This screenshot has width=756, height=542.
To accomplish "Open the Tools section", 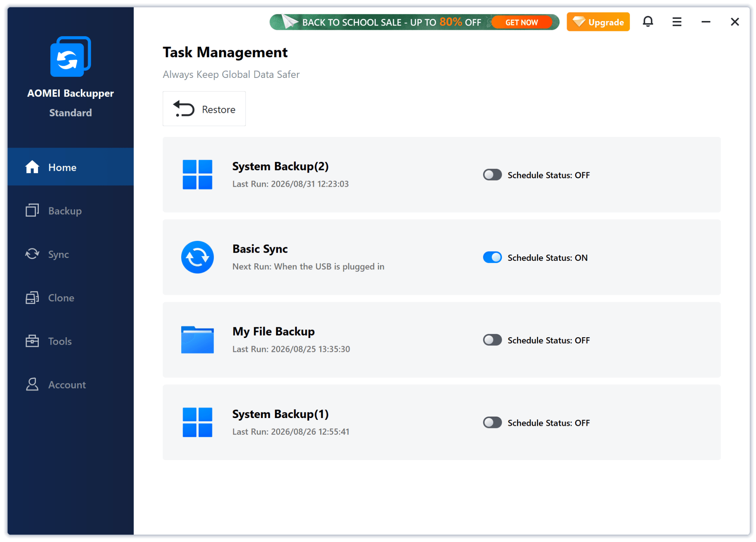I will (x=71, y=341).
